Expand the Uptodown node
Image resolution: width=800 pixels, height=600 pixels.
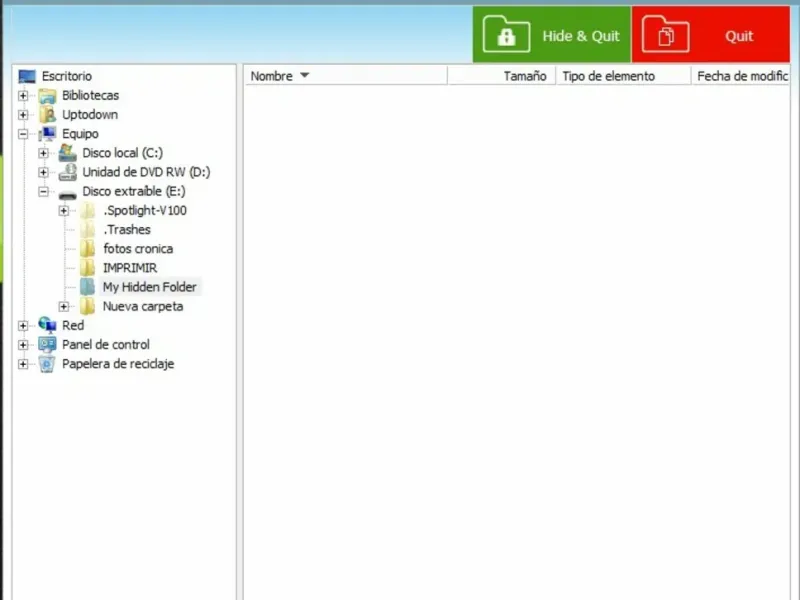[x=23, y=115]
